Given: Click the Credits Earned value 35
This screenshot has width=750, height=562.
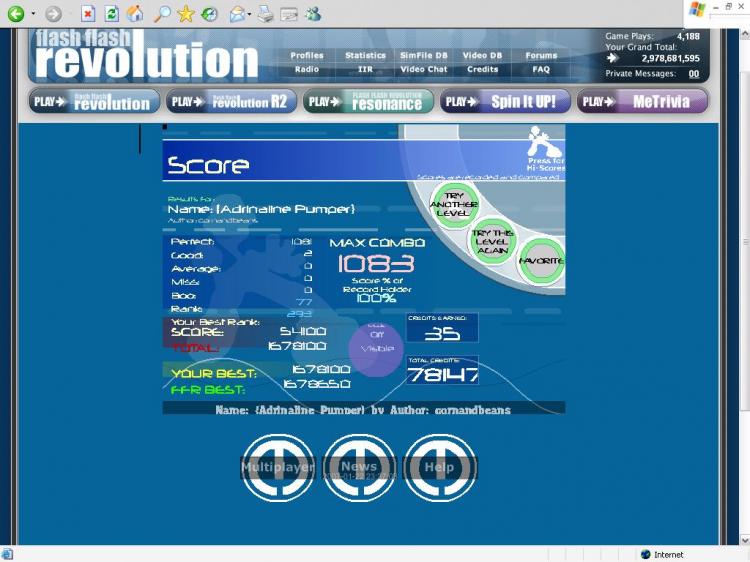Looking at the screenshot, I should coord(442,333).
